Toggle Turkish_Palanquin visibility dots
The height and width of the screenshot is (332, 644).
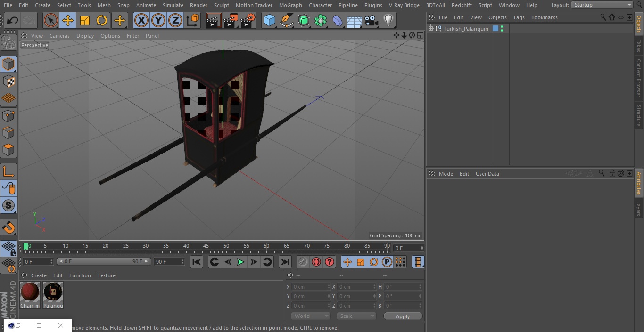[x=502, y=29]
